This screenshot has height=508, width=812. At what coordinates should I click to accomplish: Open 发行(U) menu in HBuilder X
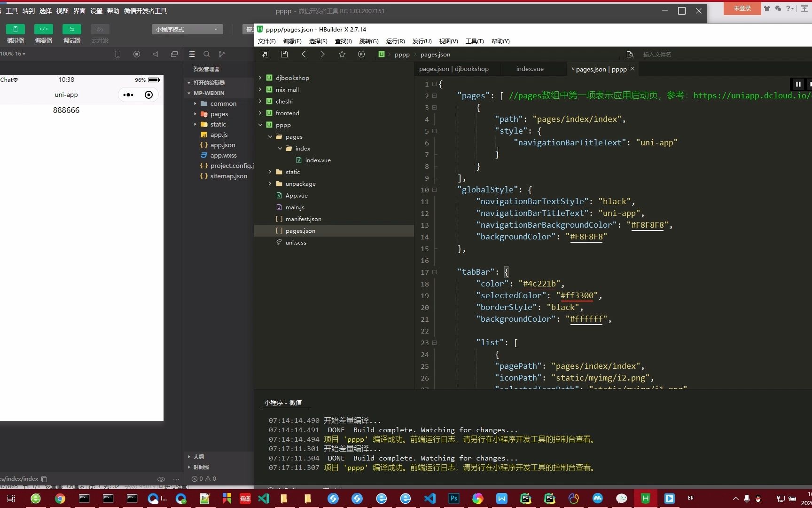[422, 41]
